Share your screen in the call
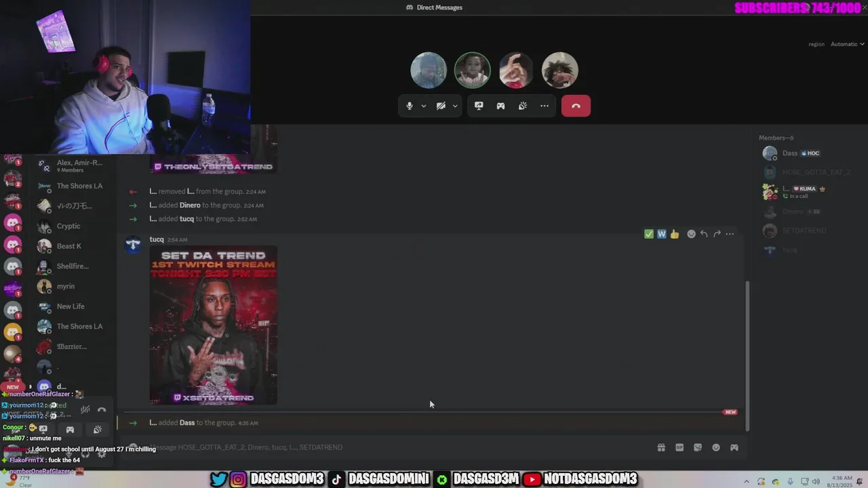Screen dimensions: 868x488 pos(479,106)
